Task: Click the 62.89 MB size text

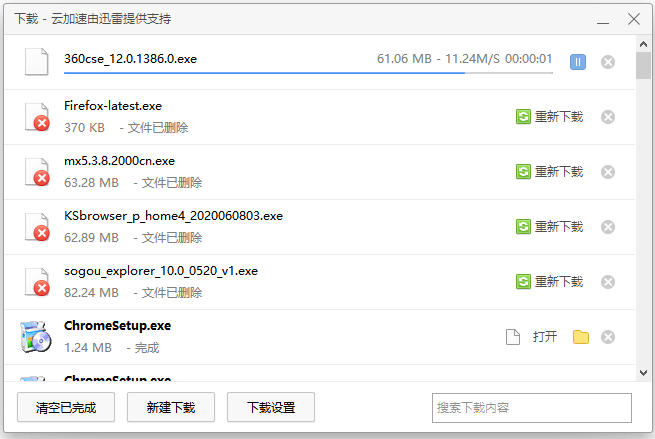Action: [91, 238]
